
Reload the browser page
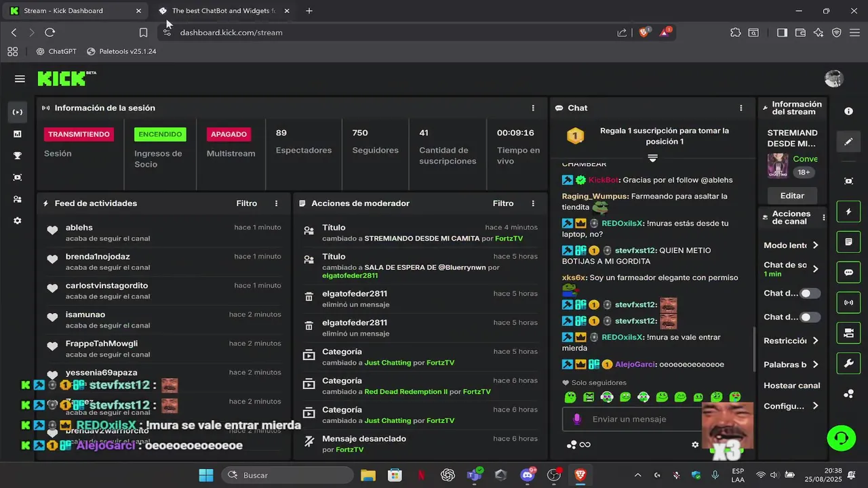tap(50, 32)
